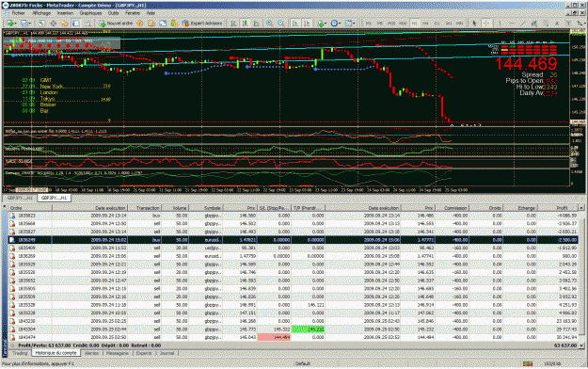Switch to the Journal terminal tab
The width and height of the screenshot is (588, 369).
point(167,353)
